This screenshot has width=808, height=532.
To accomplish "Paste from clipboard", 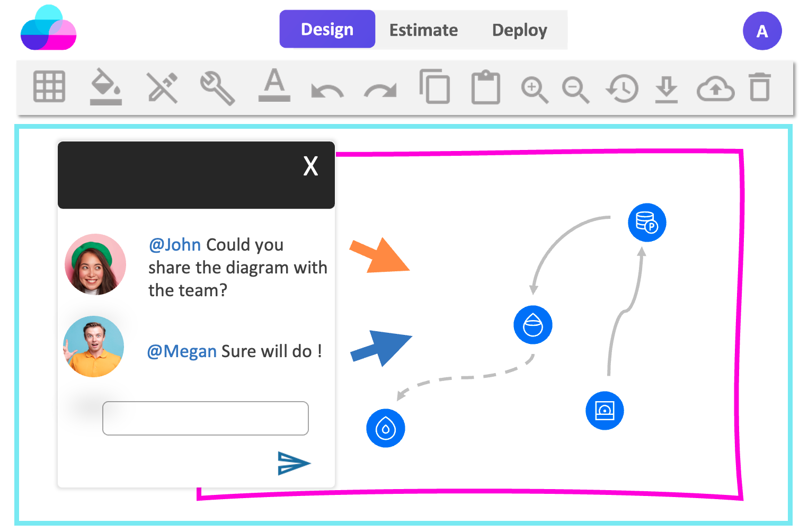I will point(485,88).
